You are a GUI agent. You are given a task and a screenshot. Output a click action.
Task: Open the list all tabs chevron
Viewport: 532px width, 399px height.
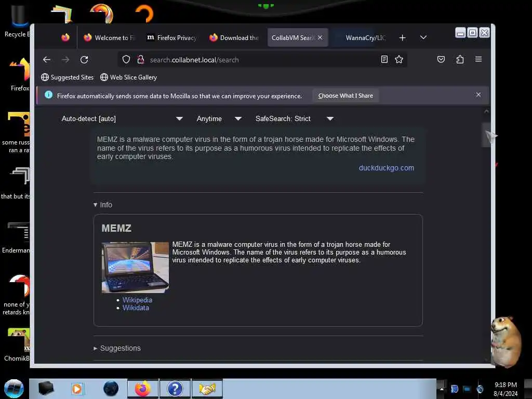(x=423, y=37)
